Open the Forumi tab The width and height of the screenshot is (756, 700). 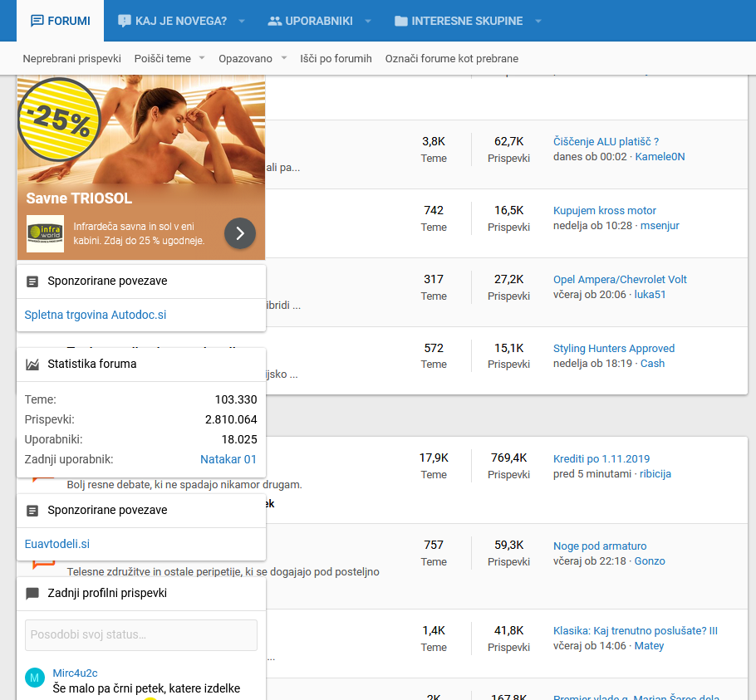pyautogui.click(x=61, y=21)
